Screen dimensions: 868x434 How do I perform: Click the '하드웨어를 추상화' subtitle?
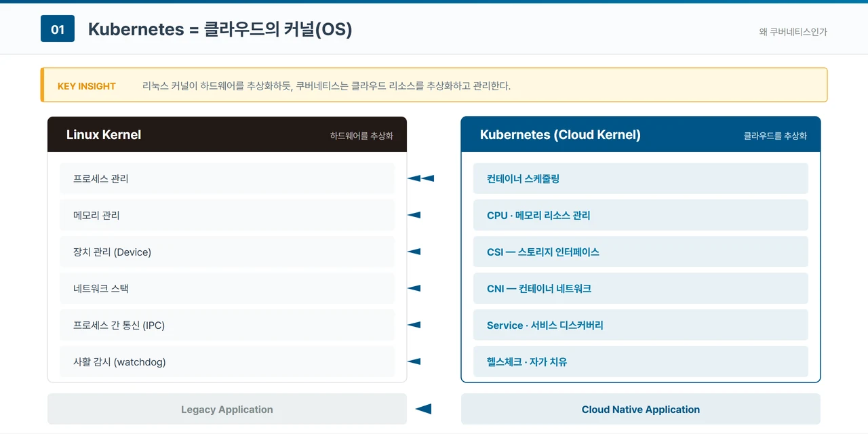(x=361, y=136)
